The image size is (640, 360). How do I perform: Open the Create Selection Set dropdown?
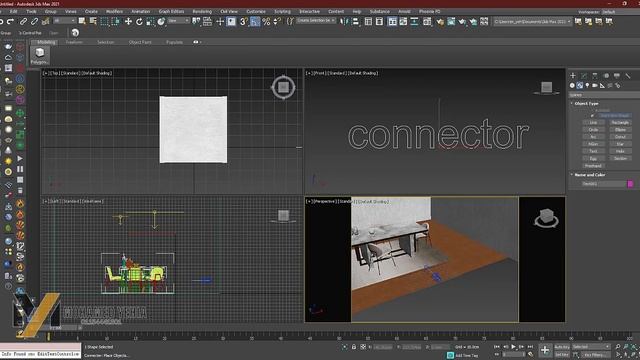[x=316, y=20]
